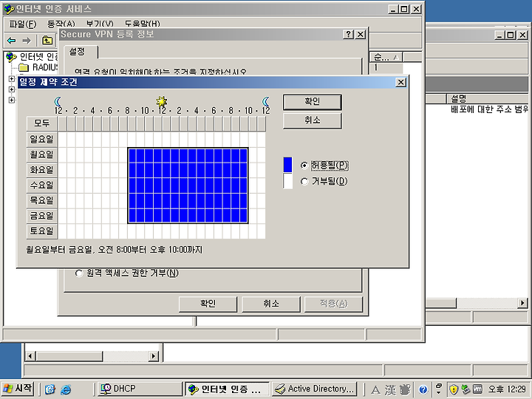The image size is (532, 399).
Task: Switch to DHCP taskbar window
Action: coord(140,389)
